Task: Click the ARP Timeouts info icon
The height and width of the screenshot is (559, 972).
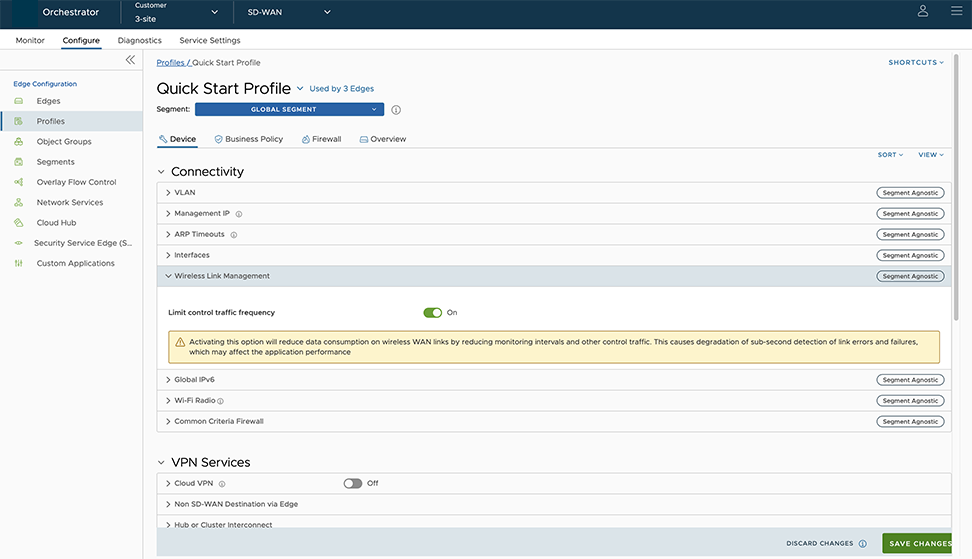Action: [x=234, y=235]
